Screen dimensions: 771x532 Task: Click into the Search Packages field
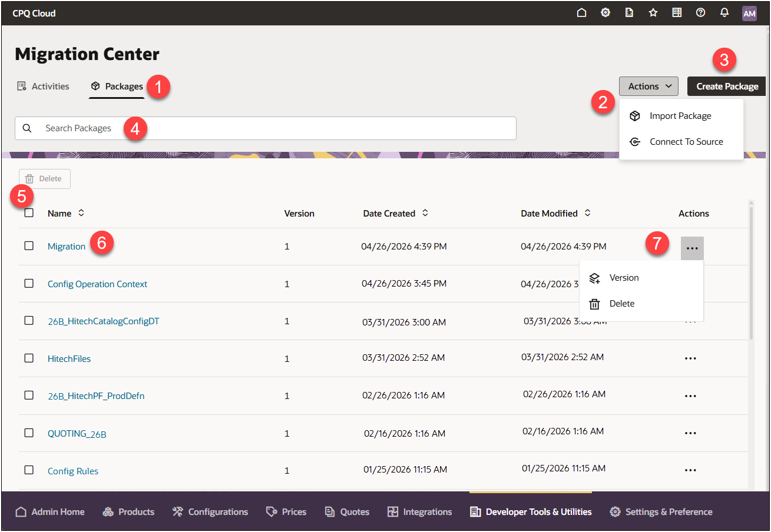point(266,128)
